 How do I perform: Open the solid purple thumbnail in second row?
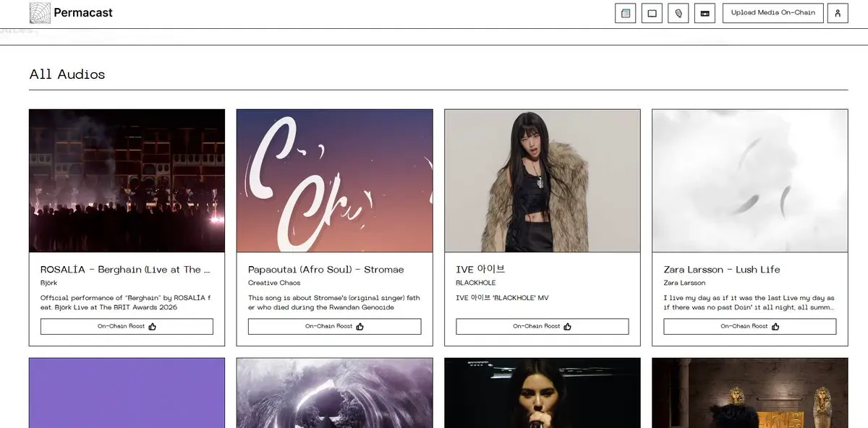pyautogui.click(x=127, y=393)
